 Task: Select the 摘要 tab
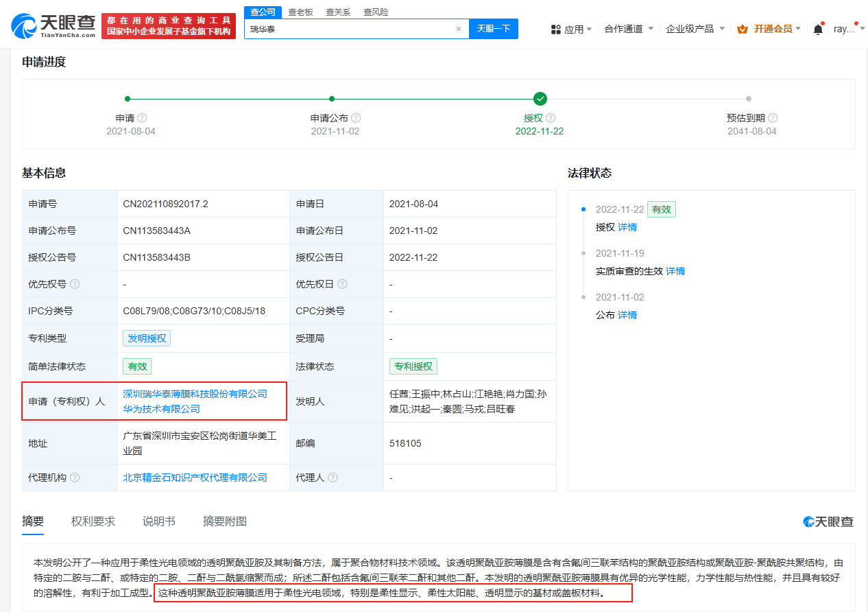[33, 521]
